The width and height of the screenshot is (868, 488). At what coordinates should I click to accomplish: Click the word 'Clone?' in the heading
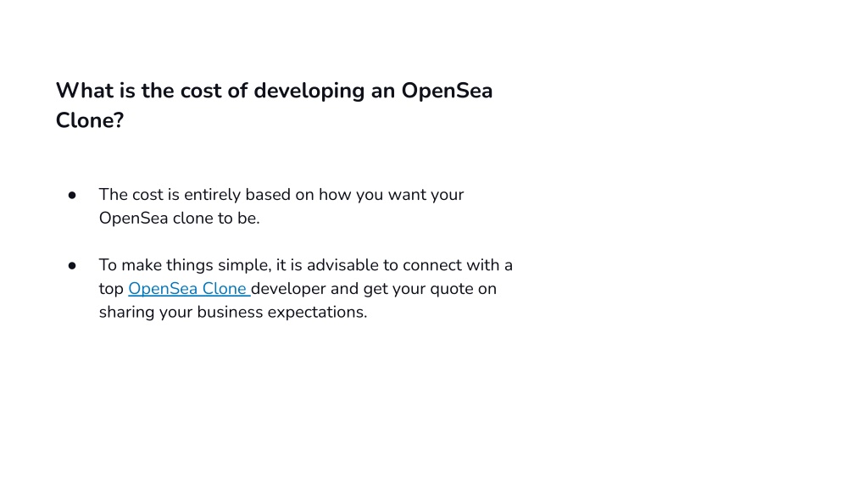pos(90,120)
